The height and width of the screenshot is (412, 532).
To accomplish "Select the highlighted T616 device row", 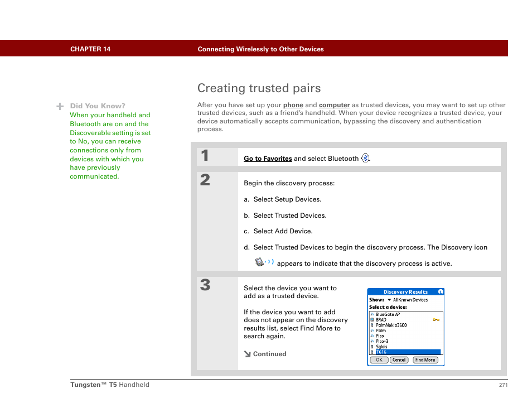I will 405,352.
